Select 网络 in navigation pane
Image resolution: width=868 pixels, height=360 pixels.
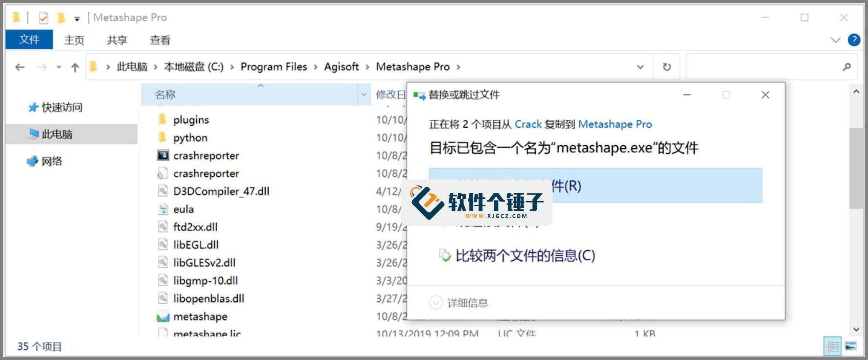coord(45,161)
